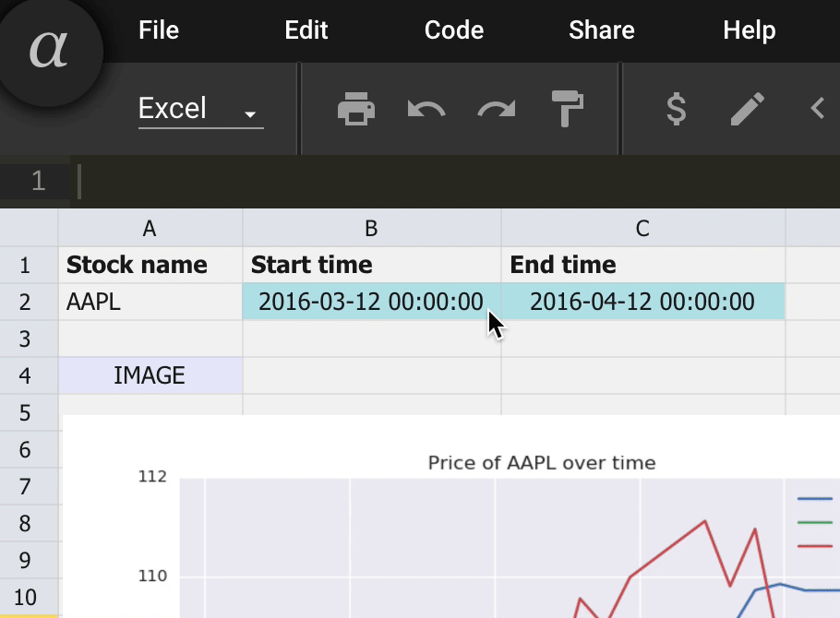Click into the formula editor line
Viewport: 840px width, 618px height.
pos(455,181)
